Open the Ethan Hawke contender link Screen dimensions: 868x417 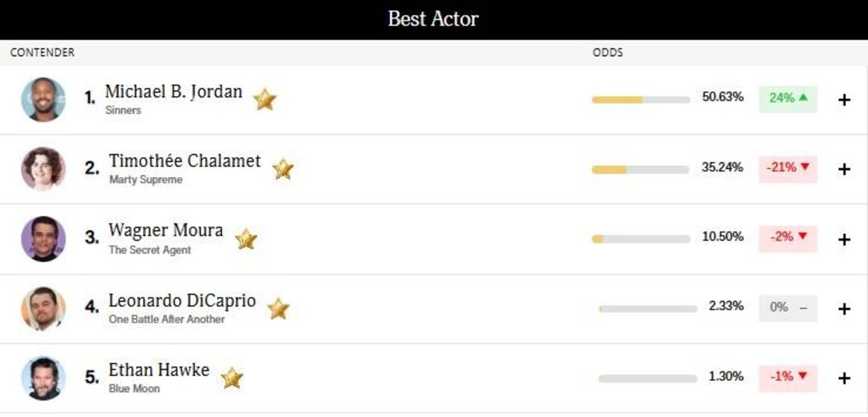[x=159, y=370]
